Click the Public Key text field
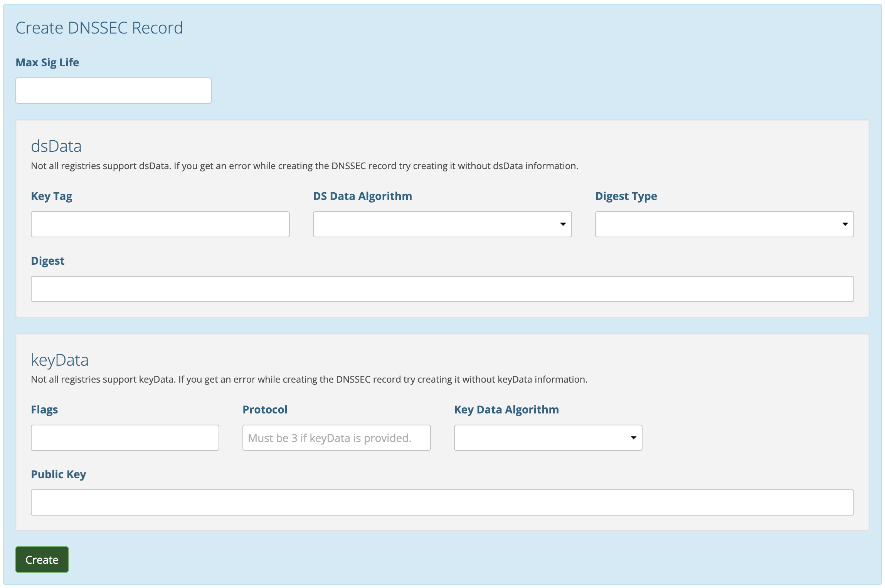885x588 pixels. click(x=442, y=502)
